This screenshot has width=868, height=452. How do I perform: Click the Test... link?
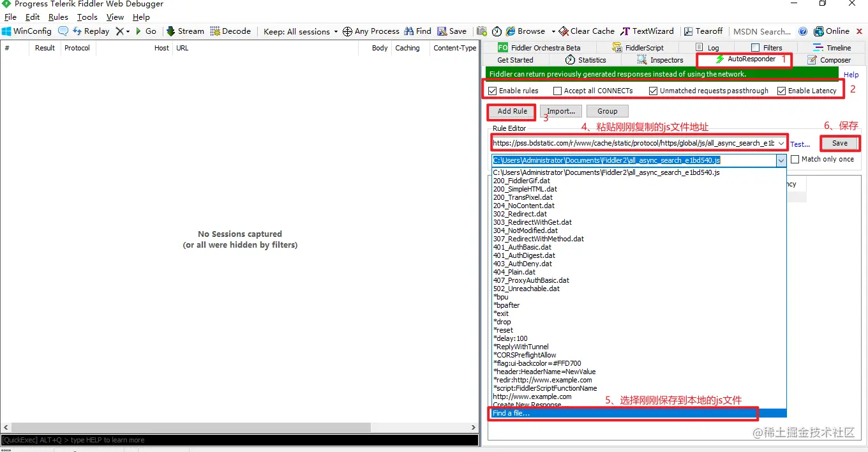tap(800, 144)
